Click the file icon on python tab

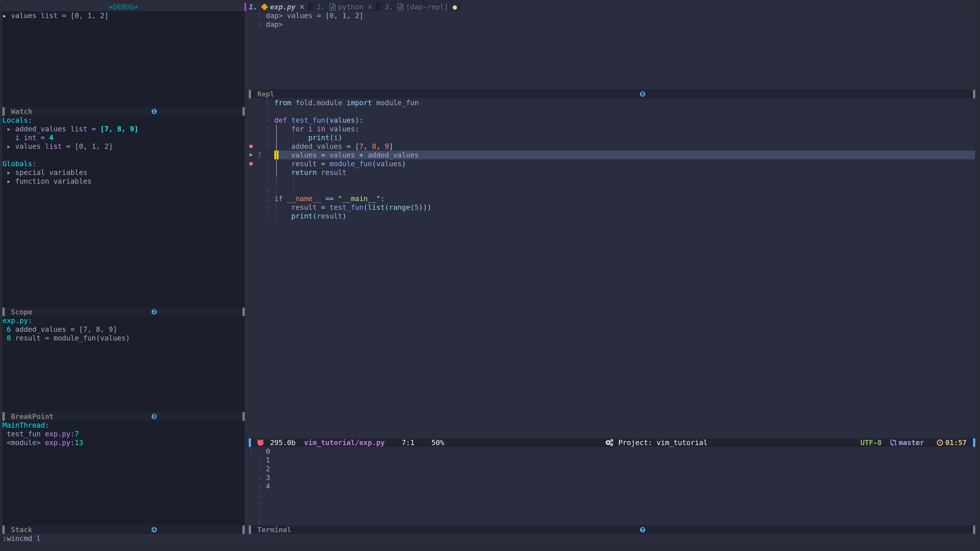click(x=332, y=7)
